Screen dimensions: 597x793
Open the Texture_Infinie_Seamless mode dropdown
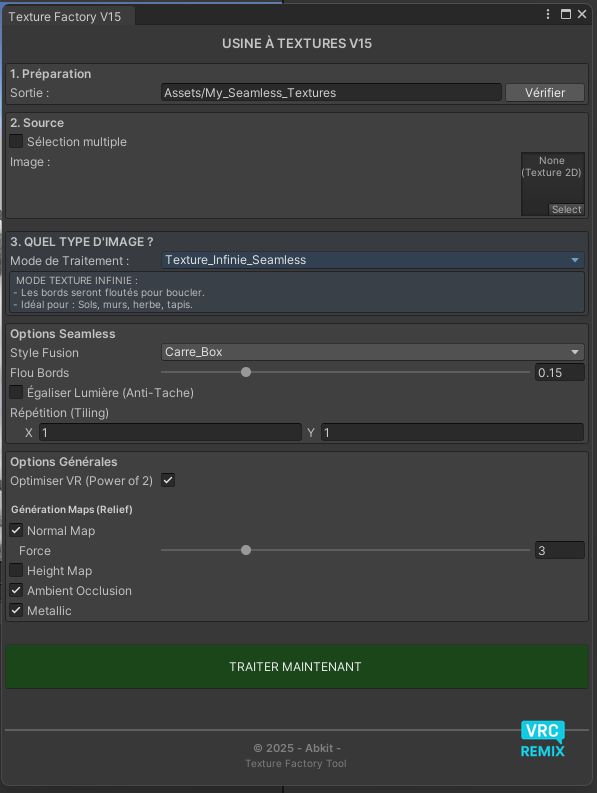coord(373,260)
